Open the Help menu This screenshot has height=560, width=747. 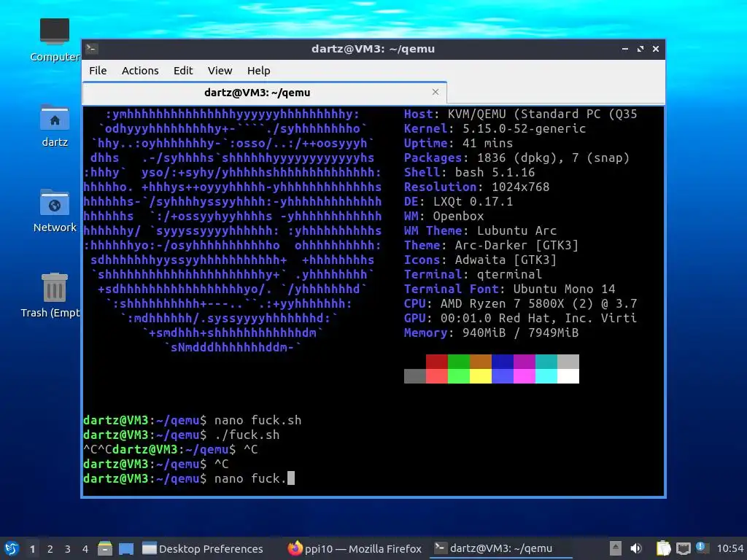click(259, 71)
